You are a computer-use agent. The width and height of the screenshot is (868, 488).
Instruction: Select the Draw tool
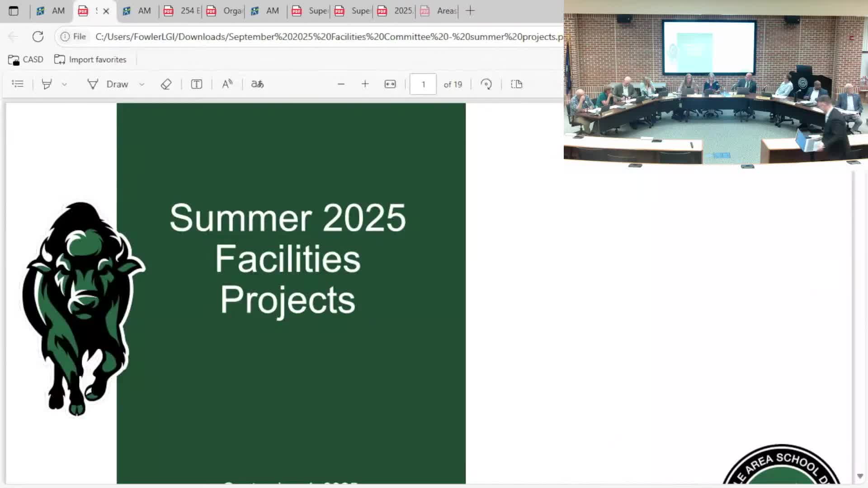pos(108,84)
